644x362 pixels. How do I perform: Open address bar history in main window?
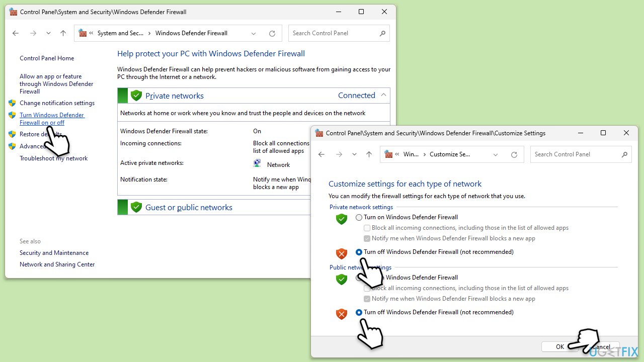pos(254,33)
